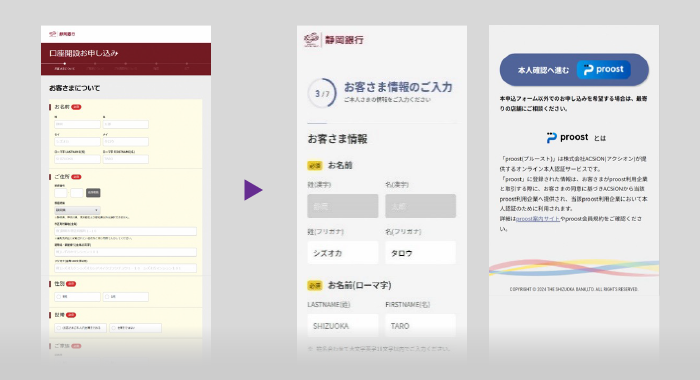The width and height of the screenshot is (700, 380).
Task: Click the red required badge next to ご住所
Action: point(76,177)
